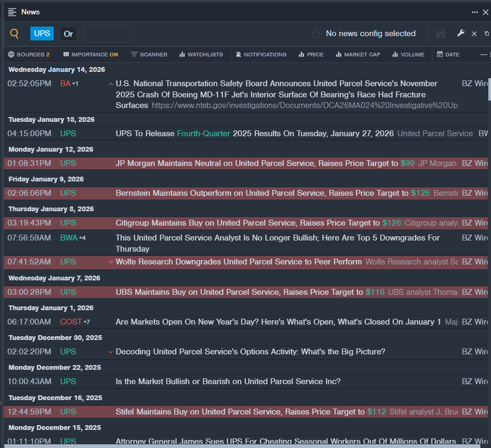Open 'Is the Market Bullish or Bearish' headline
This screenshot has width=491, height=448.
[228, 381]
